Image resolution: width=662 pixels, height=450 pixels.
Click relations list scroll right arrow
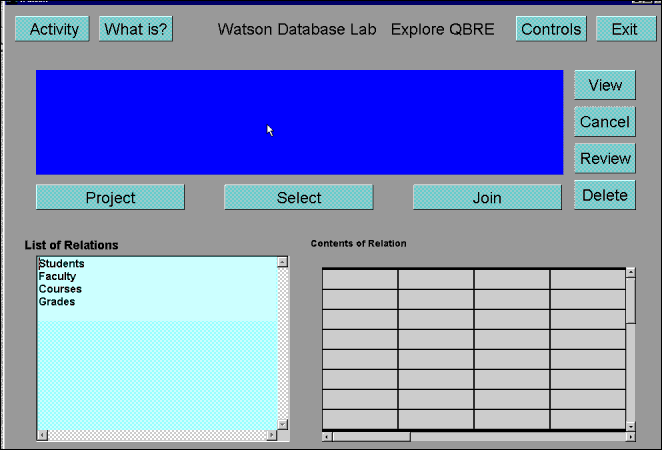click(271, 435)
